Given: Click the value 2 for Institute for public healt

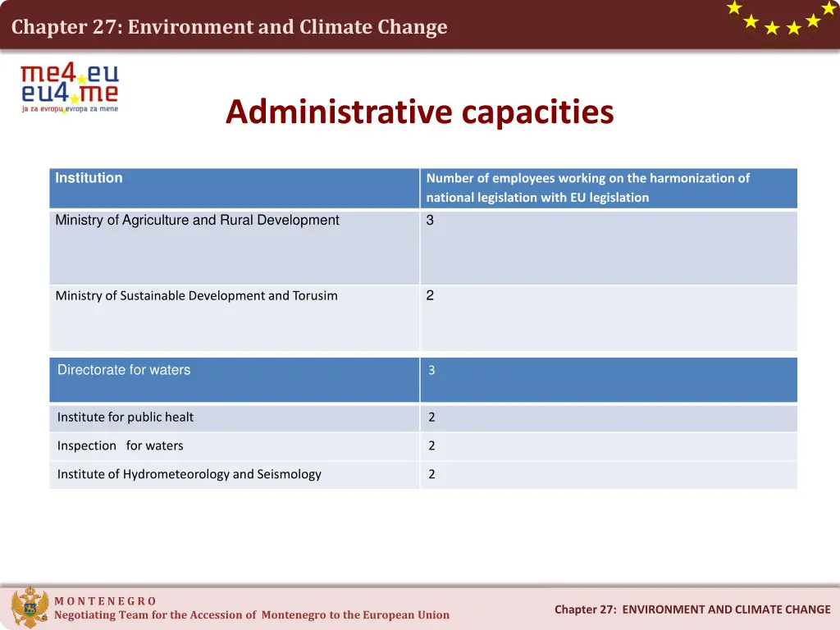Looking at the screenshot, I should click(x=431, y=417).
